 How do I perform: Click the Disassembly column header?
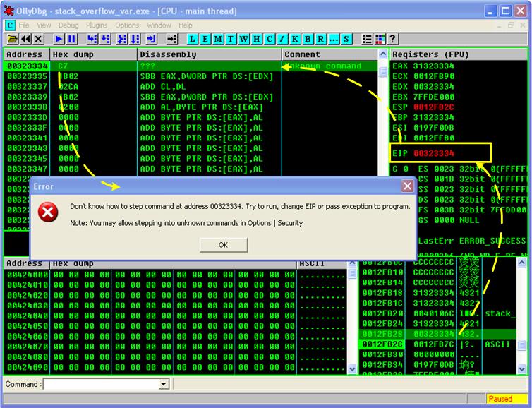[210, 54]
